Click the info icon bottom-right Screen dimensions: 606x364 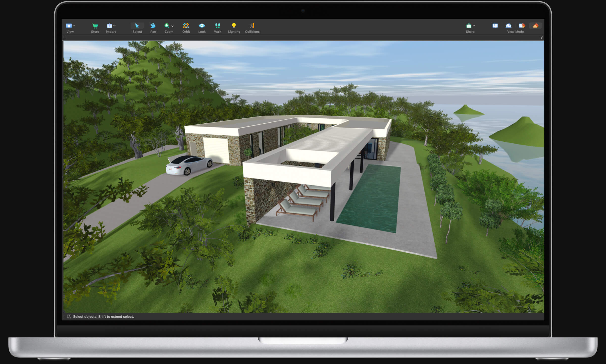542,38
